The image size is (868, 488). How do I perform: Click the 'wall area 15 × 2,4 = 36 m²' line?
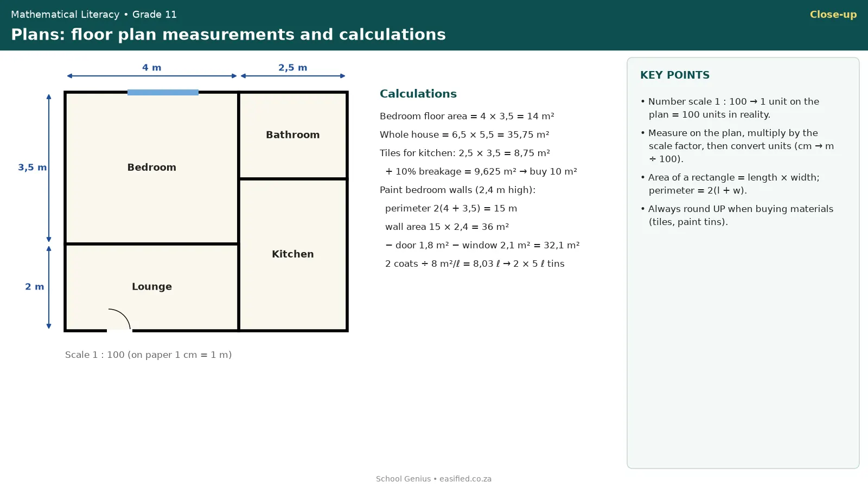coord(447,227)
